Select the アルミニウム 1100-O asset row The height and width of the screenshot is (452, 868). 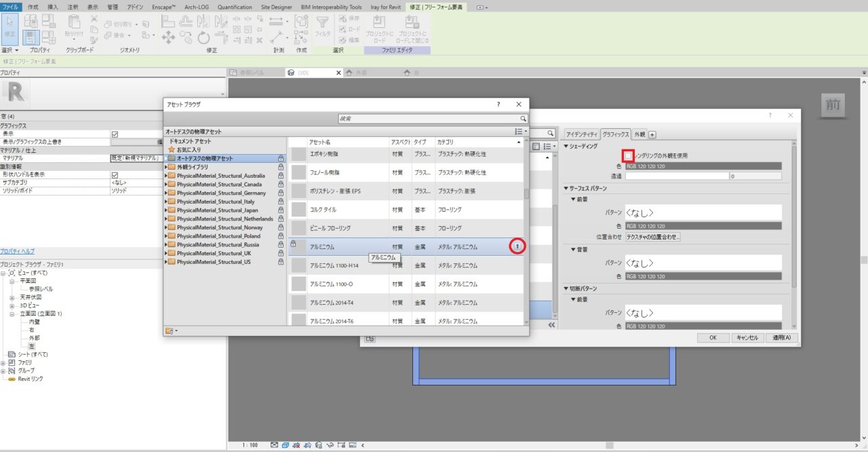[x=406, y=284]
